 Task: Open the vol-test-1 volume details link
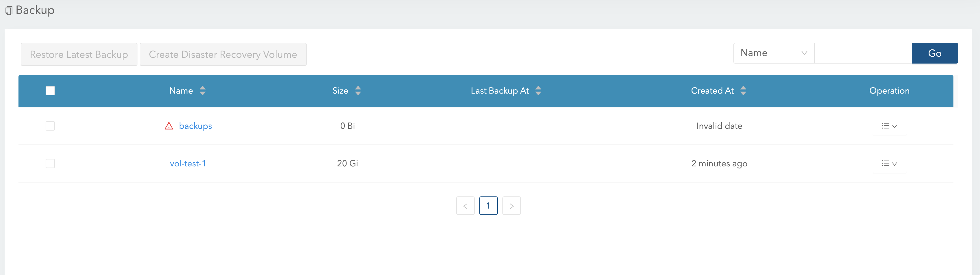coord(188,163)
